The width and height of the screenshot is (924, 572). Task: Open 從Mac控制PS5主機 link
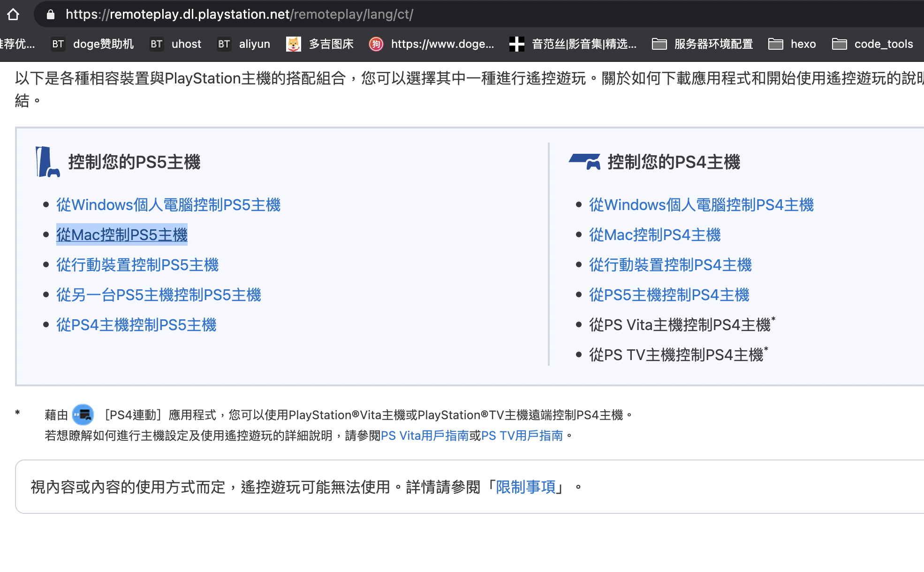coord(122,235)
